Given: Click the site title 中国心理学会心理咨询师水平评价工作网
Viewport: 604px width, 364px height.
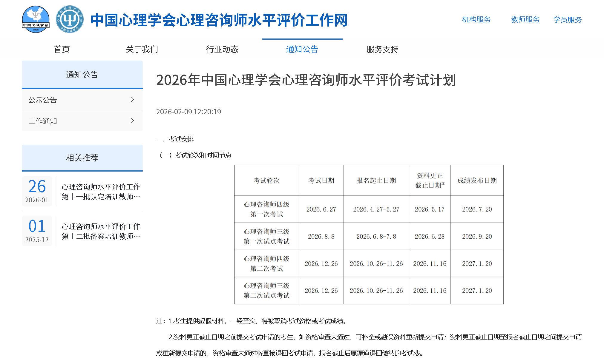Looking at the screenshot, I should point(219,20).
